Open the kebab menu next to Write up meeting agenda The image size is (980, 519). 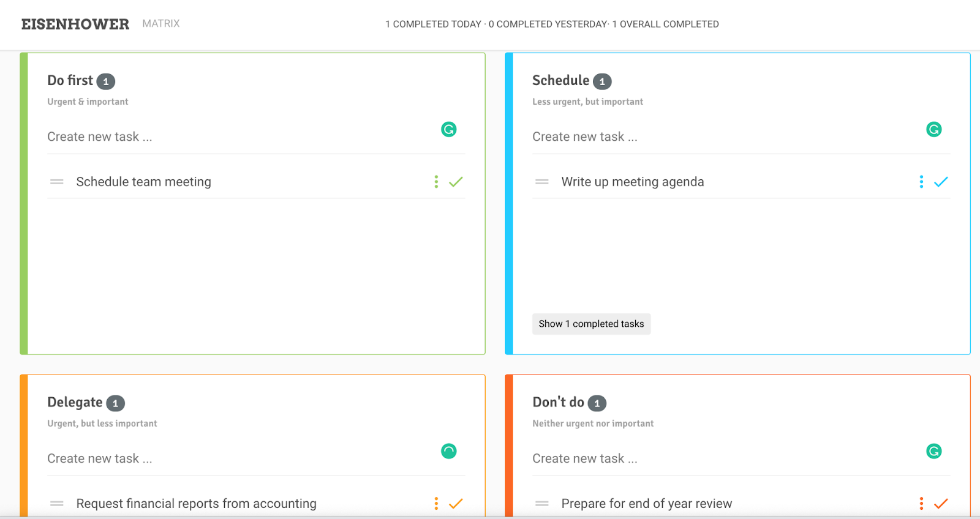pos(921,181)
